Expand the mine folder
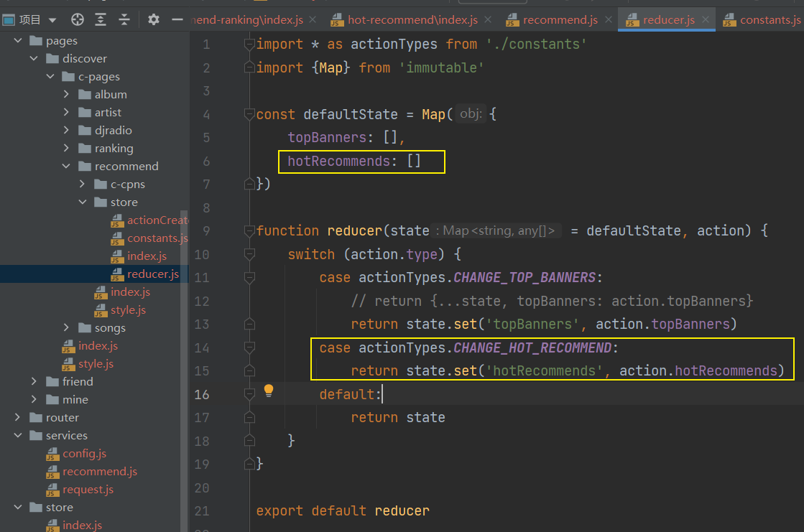This screenshot has height=532, width=804. (x=34, y=398)
